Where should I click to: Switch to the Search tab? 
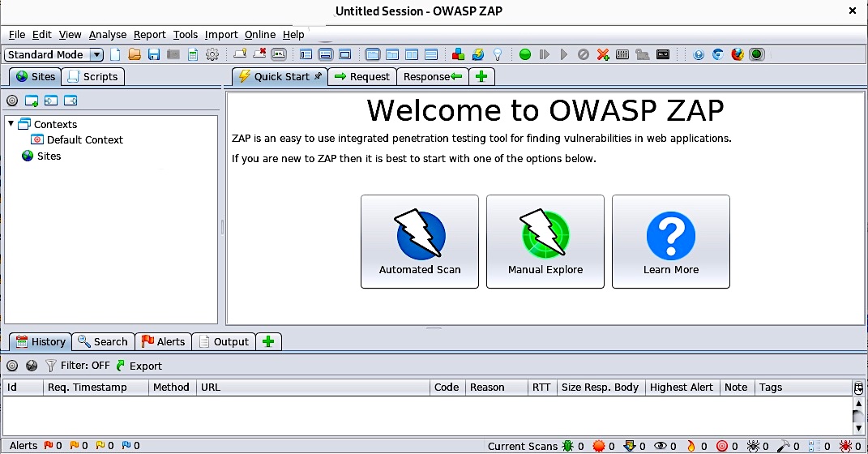(104, 341)
